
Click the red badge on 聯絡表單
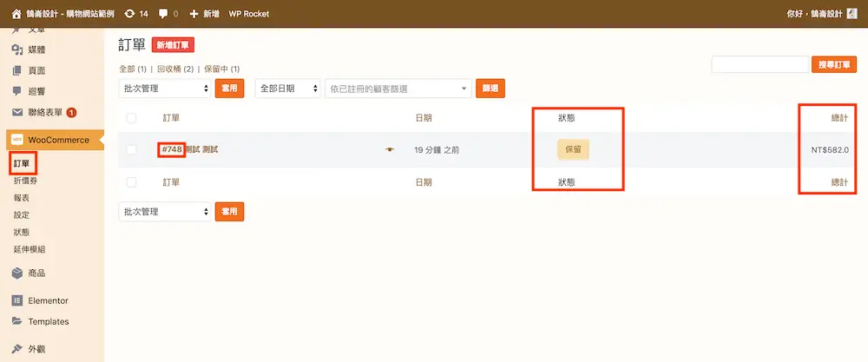[x=71, y=112]
